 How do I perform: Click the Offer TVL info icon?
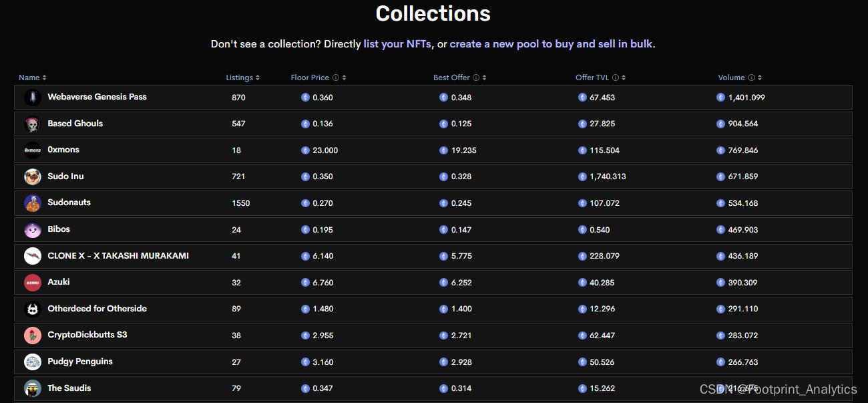click(616, 78)
